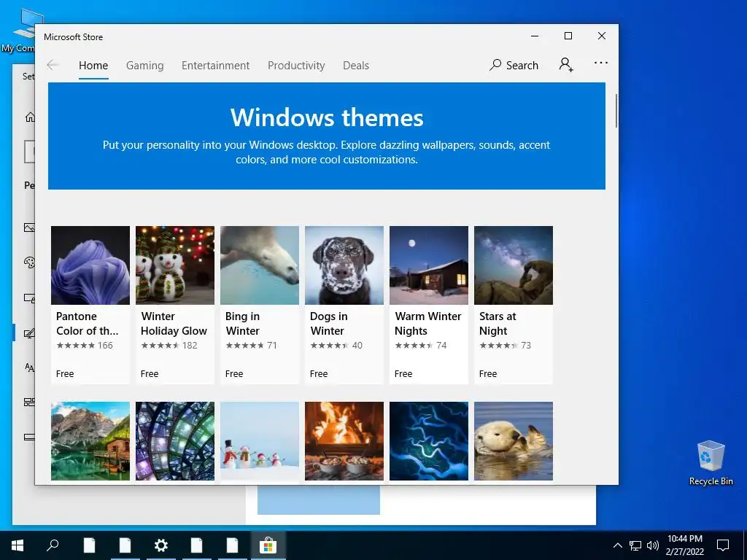Screen dimensions: 747x560
Task: Open the Microsoft Store taskbar icon
Action: click(268, 545)
